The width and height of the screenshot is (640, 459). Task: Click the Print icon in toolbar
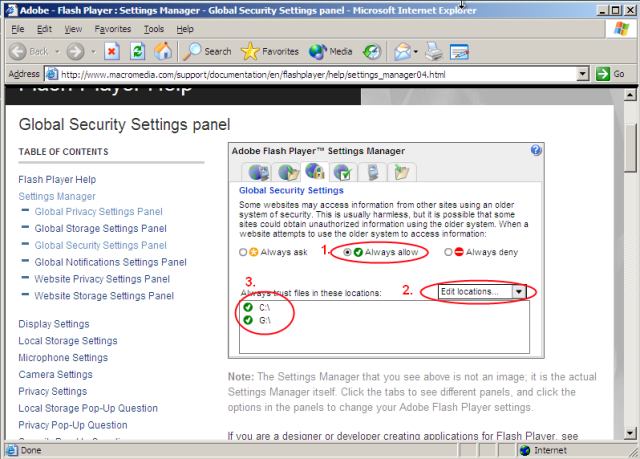[x=434, y=51]
